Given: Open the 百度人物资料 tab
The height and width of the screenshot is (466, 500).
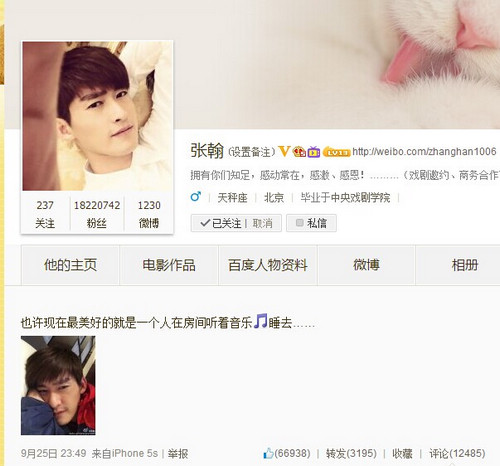Looking at the screenshot, I should 268,265.
